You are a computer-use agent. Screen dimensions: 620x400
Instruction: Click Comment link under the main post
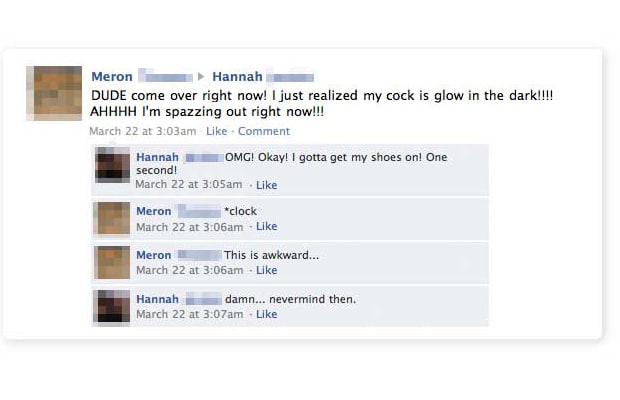[264, 131]
